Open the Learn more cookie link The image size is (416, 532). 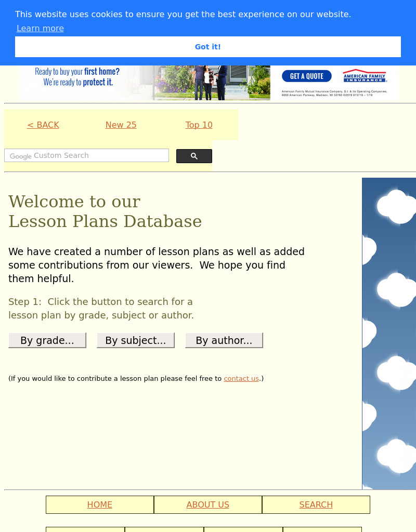coord(40,29)
